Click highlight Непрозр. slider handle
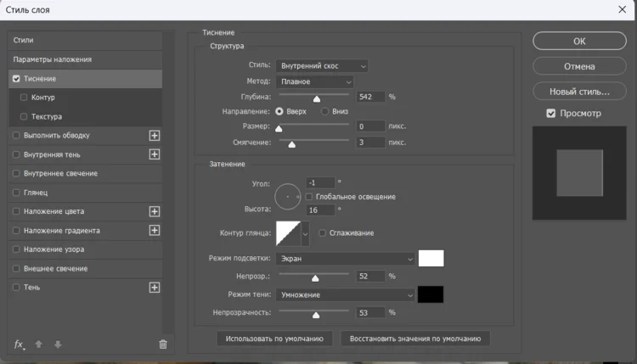 pyautogui.click(x=315, y=278)
